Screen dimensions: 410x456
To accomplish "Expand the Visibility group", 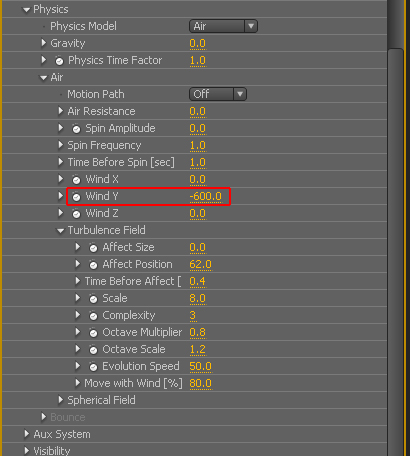I will point(26,451).
